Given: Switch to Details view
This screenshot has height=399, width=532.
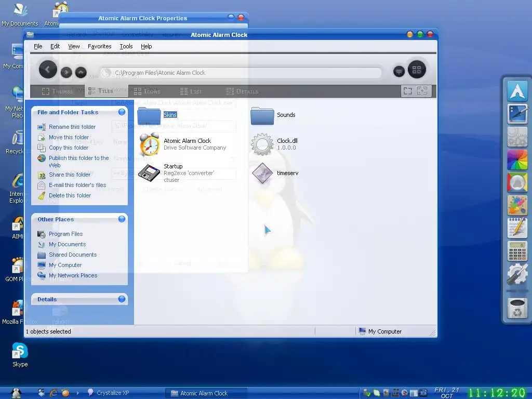Looking at the screenshot, I should (x=242, y=91).
